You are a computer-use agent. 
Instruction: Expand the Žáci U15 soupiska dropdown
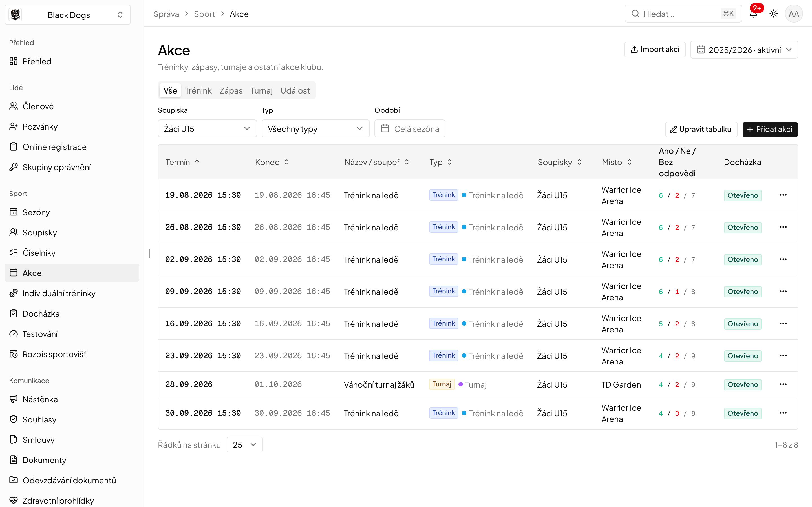[207, 128]
